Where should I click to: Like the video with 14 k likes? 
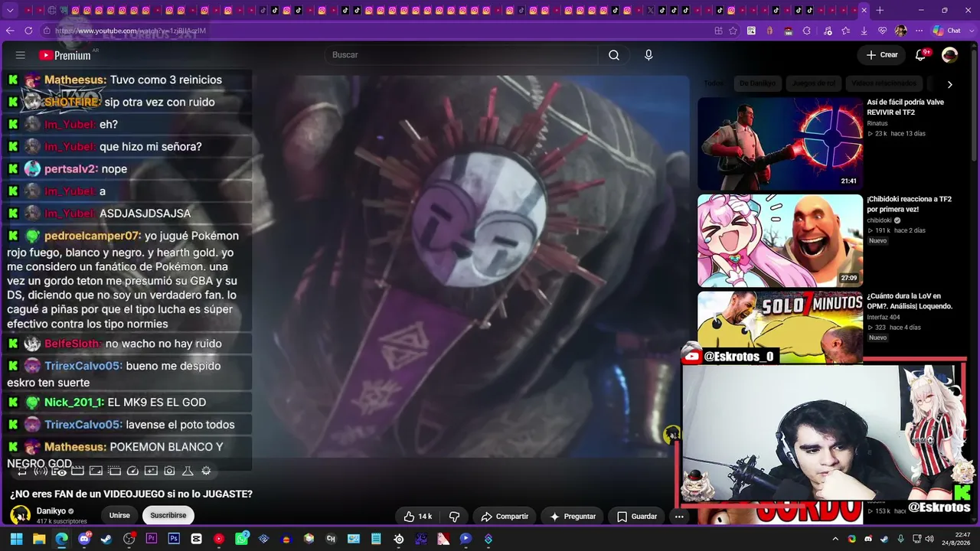(x=417, y=517)
